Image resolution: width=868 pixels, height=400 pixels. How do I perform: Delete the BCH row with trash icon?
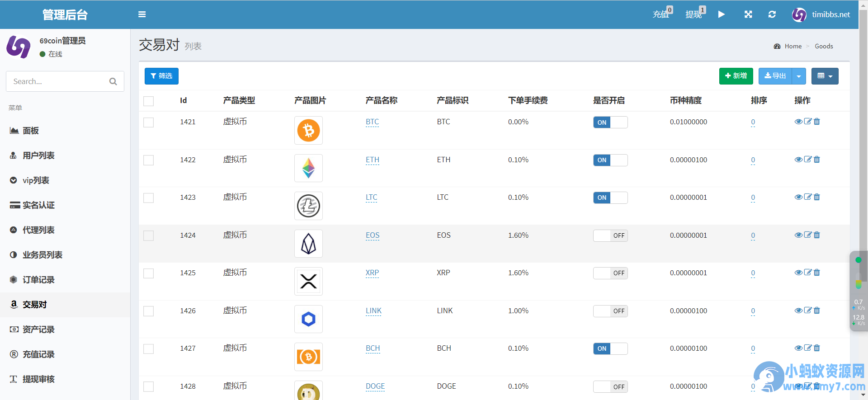pyautogui.click(x=817, y=348)
